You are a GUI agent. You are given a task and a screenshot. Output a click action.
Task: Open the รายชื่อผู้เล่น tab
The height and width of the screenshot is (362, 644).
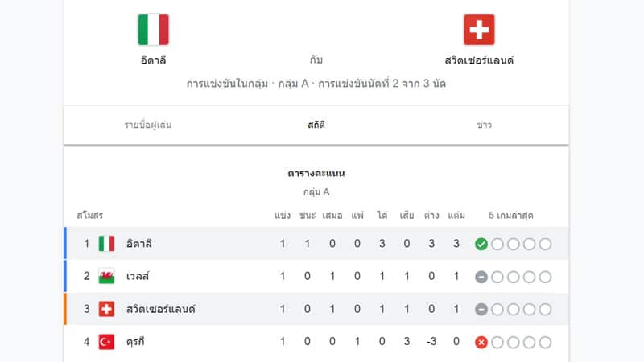(148, 125)
